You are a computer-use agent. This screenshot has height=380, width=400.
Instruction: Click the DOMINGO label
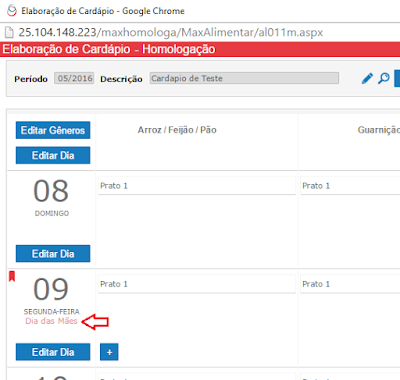pyautogui.click(x=52, y=213)
